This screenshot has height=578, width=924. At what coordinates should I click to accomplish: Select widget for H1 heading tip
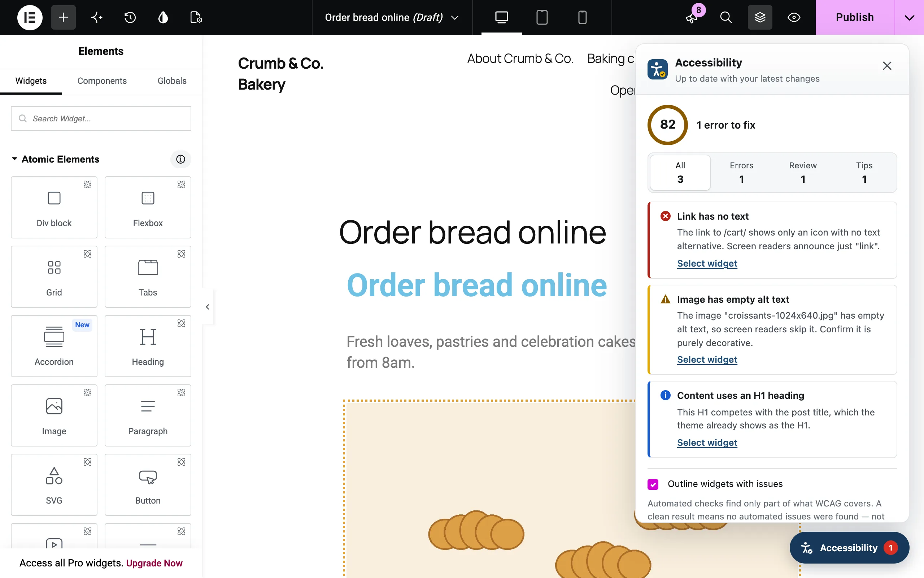click(707, 442)
